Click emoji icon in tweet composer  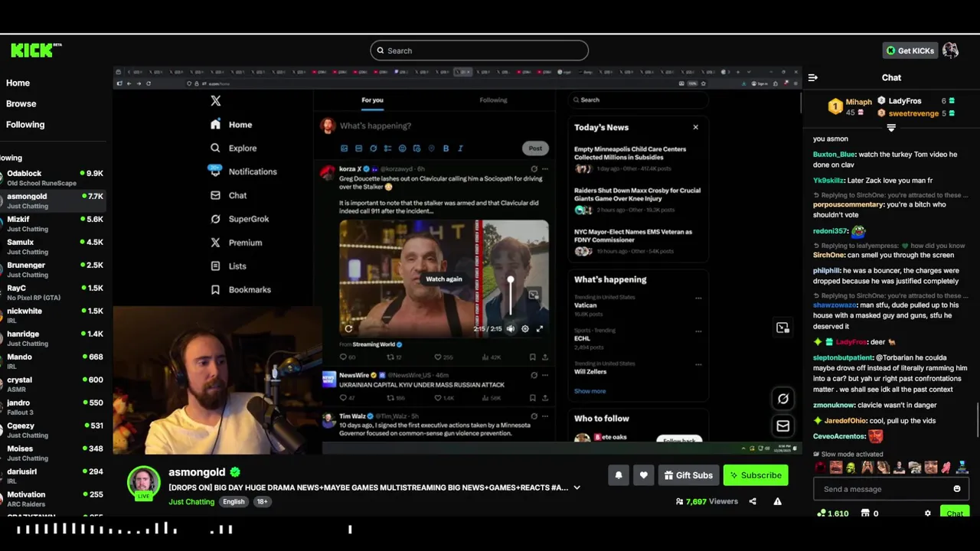tap(402, 148)
